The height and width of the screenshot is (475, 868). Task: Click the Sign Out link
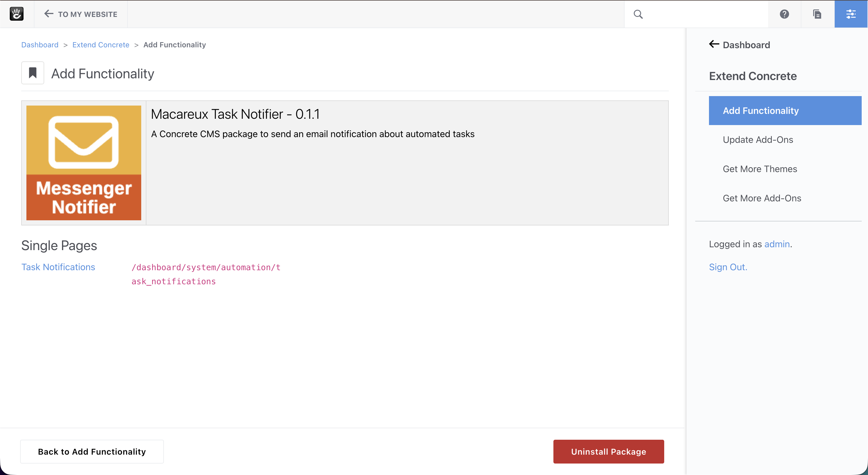pos(728,267)
